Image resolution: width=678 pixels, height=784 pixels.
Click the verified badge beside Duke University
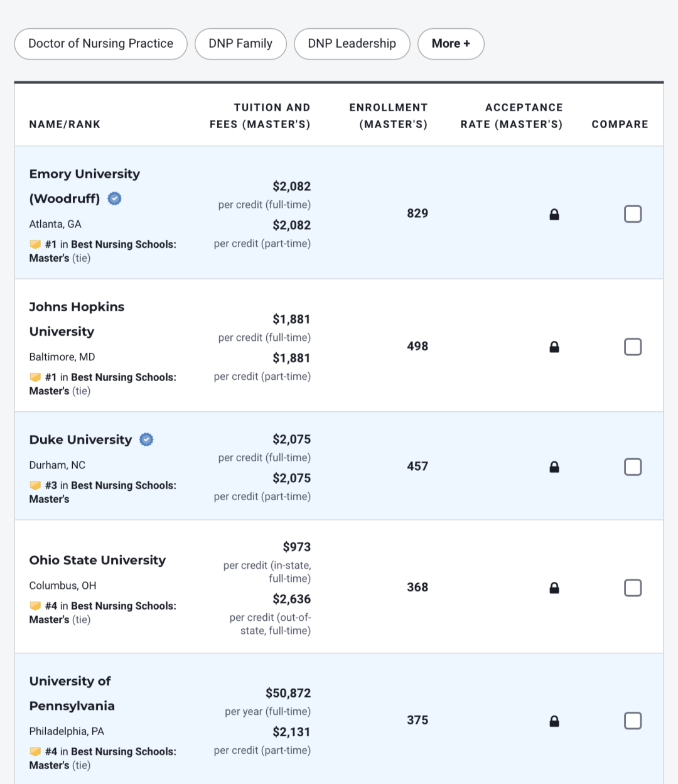pos(146,439)
